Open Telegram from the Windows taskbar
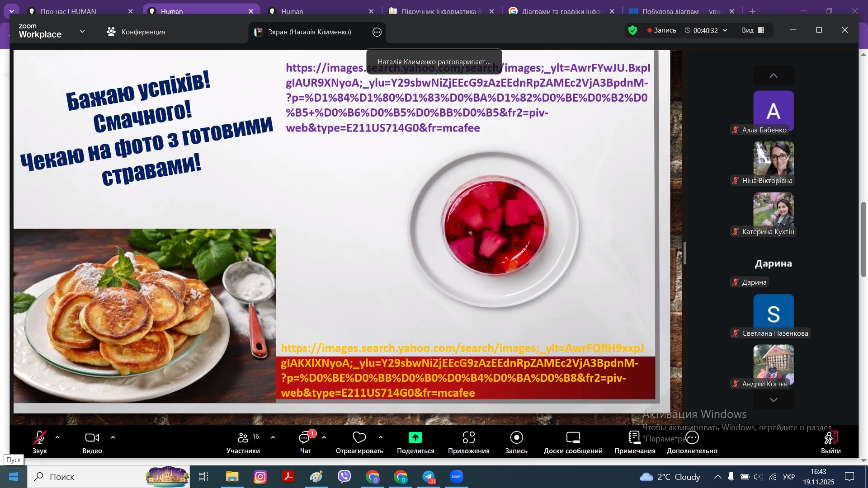The height and width of the screenshot is (488, 868). coord(428,477)
